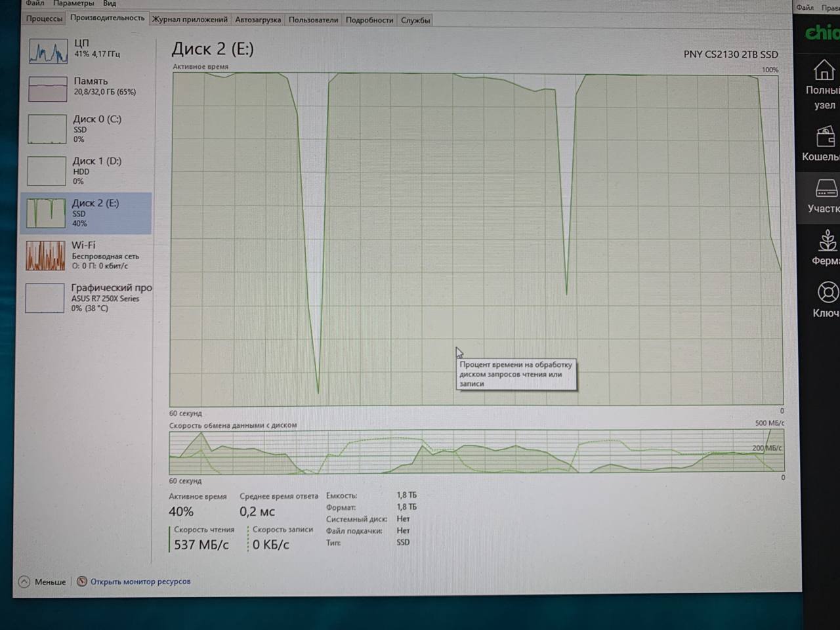Open the Службы tab

coord(415,20)
